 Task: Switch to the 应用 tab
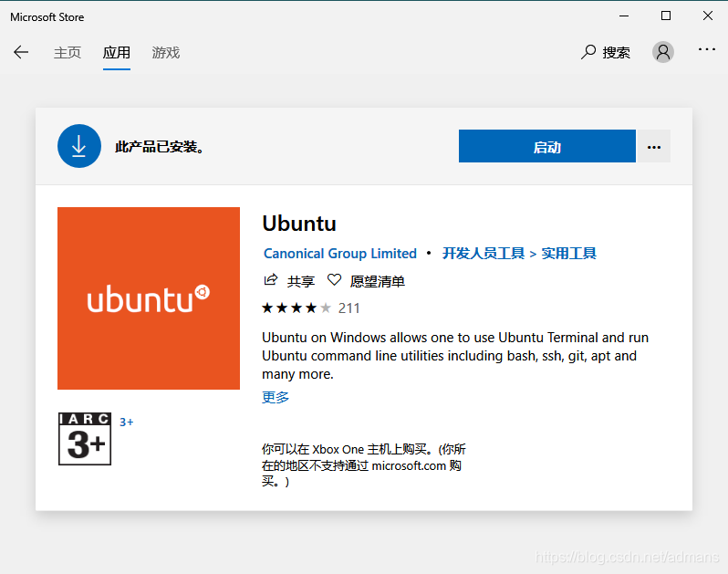[x=117, y=53]
